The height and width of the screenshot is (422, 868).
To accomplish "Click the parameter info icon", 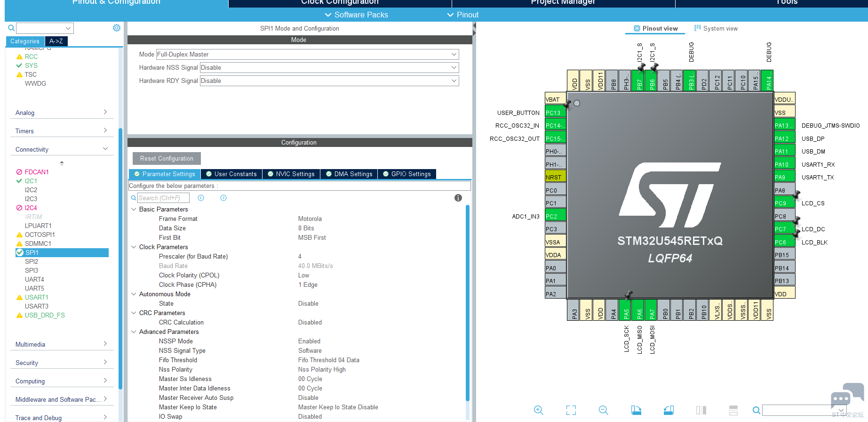I will [458, 198].
